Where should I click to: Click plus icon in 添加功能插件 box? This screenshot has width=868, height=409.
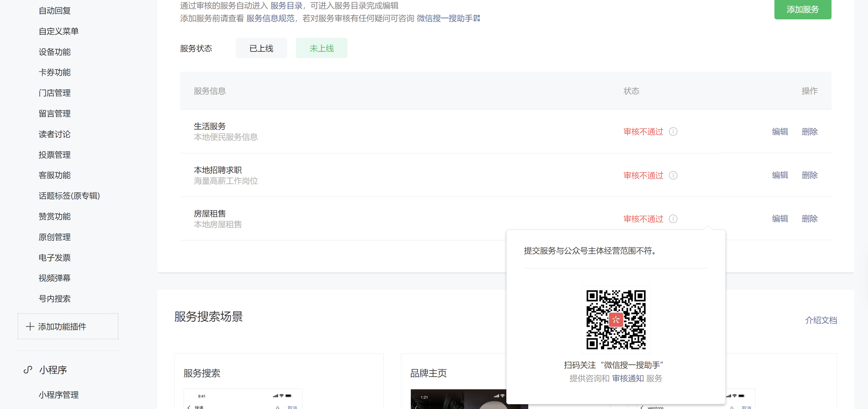30,326
